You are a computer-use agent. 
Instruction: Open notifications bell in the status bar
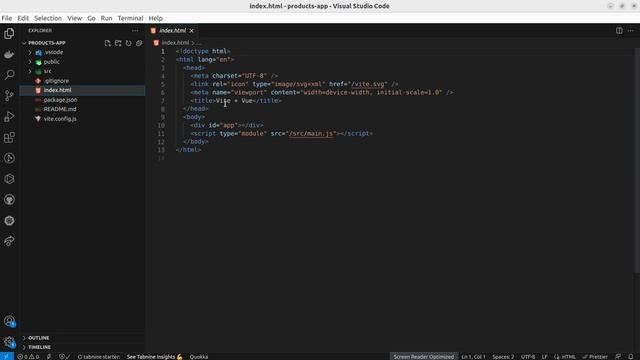pyautogui.click(x=631, y=356)
